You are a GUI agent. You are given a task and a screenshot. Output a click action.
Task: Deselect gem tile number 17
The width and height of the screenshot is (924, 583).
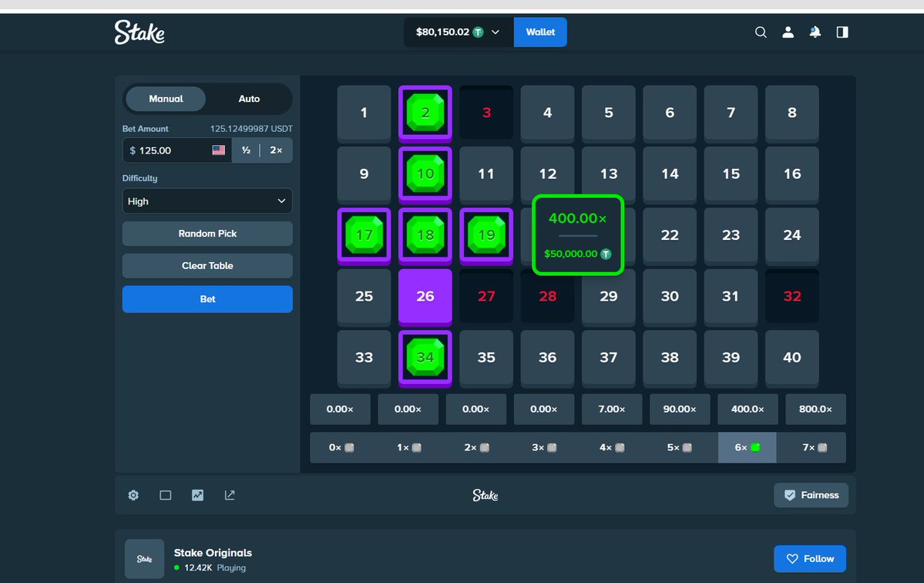click(x=365, y=235)
